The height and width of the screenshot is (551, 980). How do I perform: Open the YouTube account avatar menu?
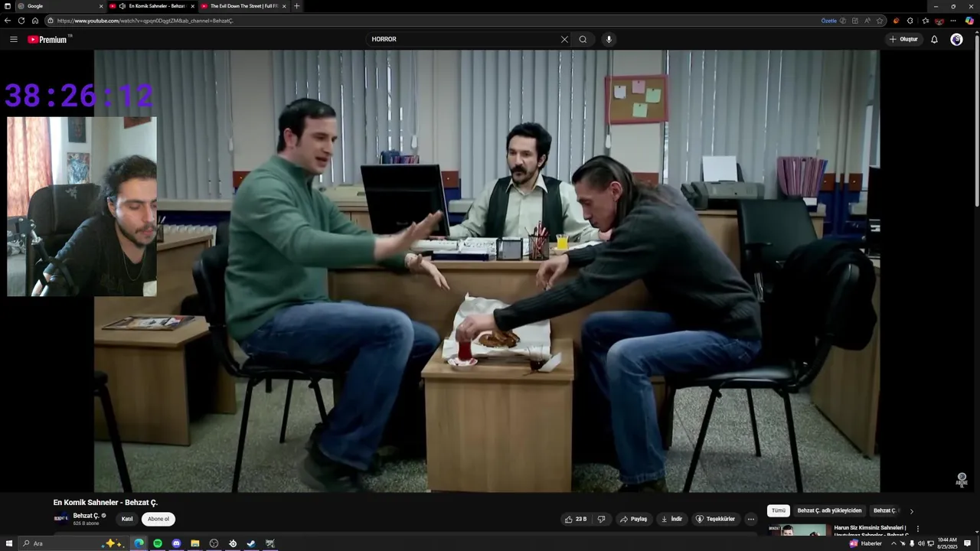point(956,39)
